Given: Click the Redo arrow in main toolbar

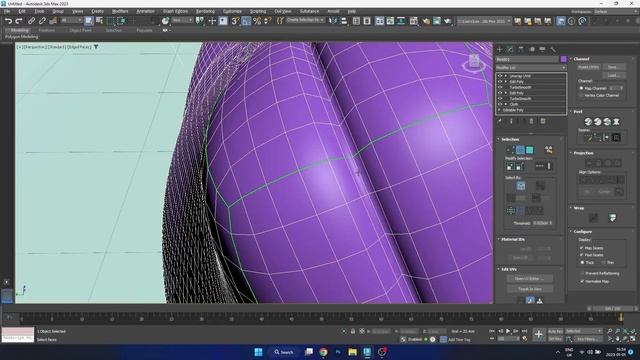Looking at the screenshot, I should pos(19,21).
